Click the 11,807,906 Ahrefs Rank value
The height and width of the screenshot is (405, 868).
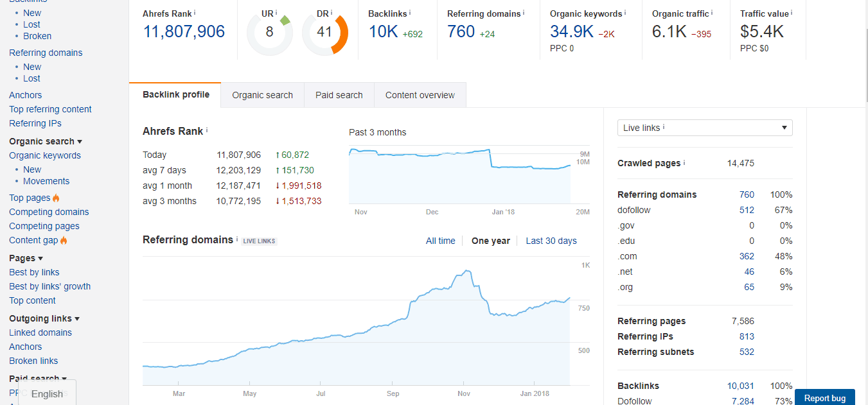(184, 31)
